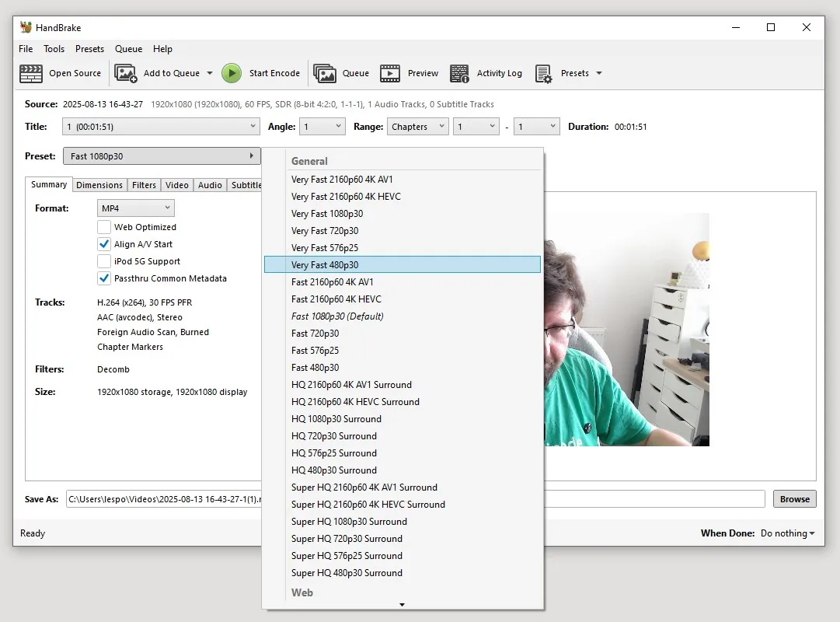The height and width of the screenshot is (622, 840).
Task: Select Super HQ 1080p30 Surround preset
Action: [x=403, y=522]
